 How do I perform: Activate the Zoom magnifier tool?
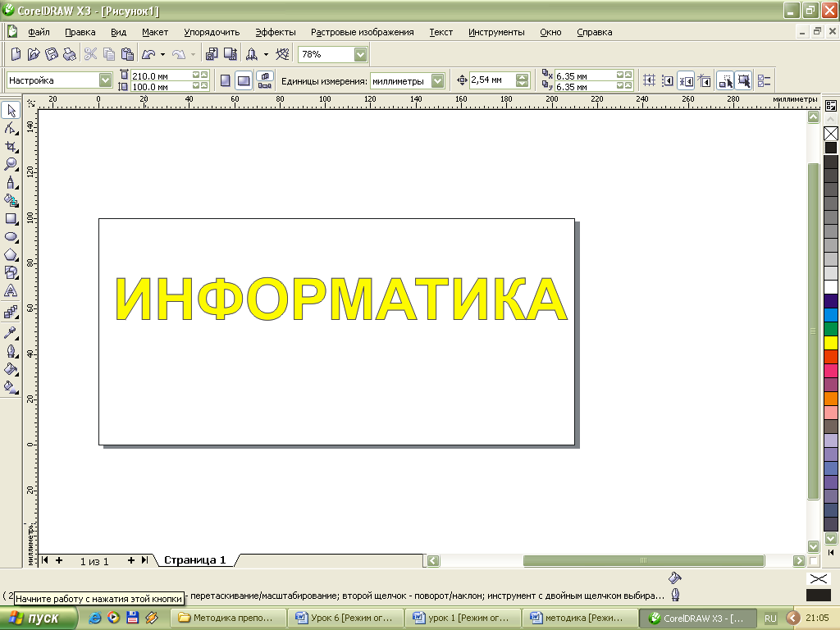click(x=11, y=164)
